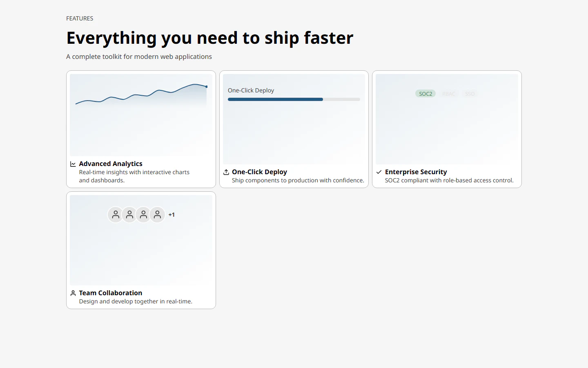Screen dimensions: 588x368
Task: Click the end point dot of the analytics line chart
Action: pos(207,87)
